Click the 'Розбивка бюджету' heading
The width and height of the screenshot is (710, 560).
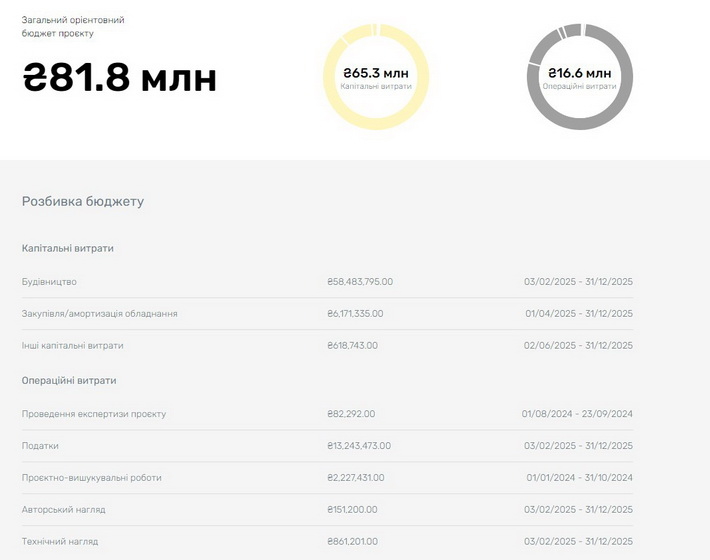click(x=83, y=201)
